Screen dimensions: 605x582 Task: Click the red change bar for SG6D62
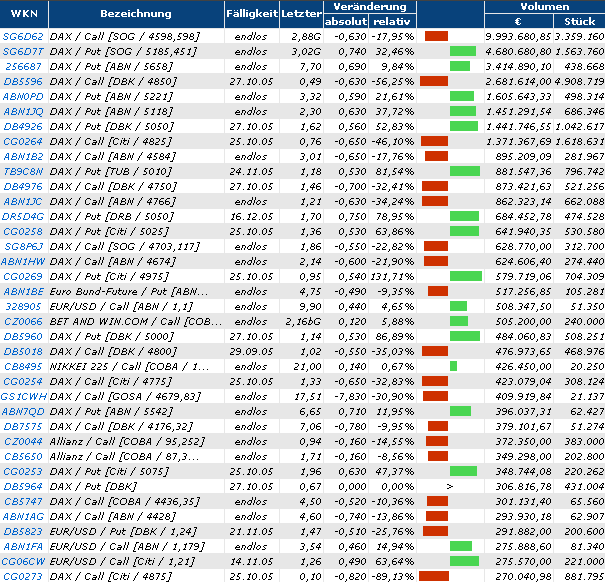tap(436, 36)
